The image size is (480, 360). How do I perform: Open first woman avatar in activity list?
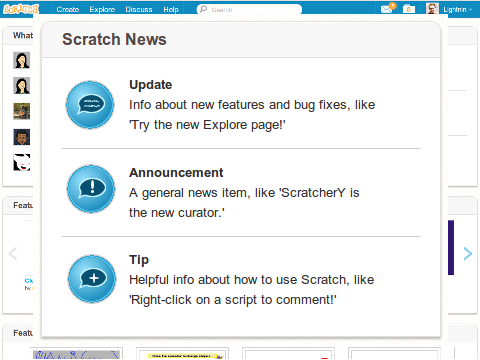22,60
